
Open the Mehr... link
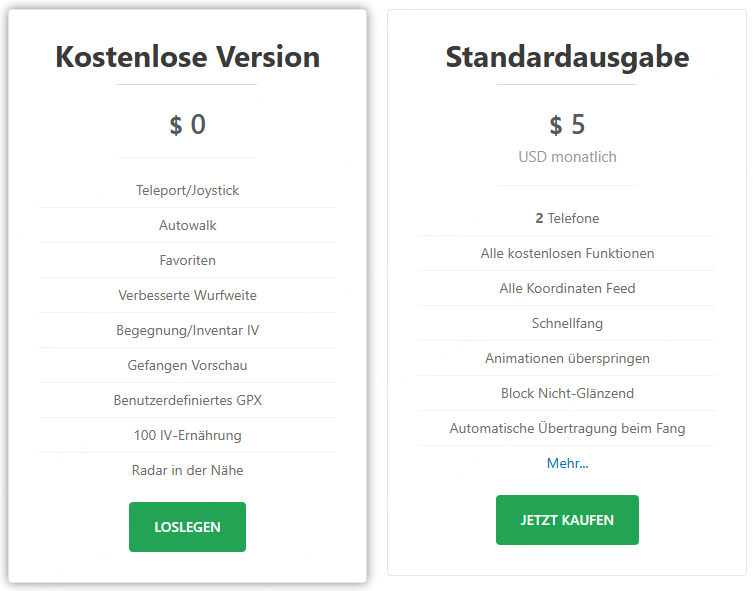tap(567, 463)
